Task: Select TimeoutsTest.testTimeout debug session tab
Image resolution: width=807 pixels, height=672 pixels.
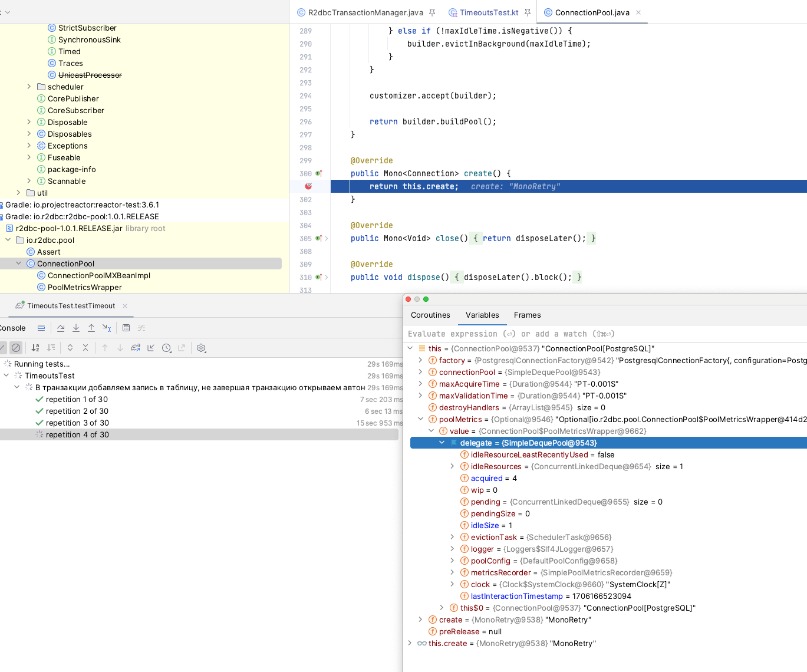Action: point(71,306)
